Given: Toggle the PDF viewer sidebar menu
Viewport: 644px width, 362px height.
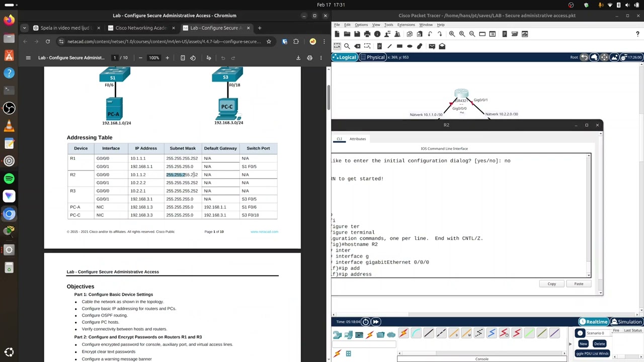Looking at the screenshot, I should 28,58.
